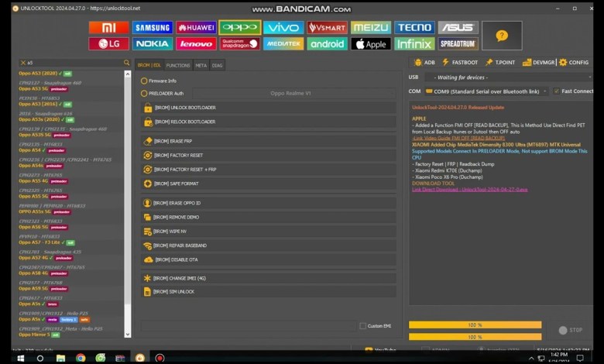Open the CONFIG settings
This screenshot has height=364, width=604.
point(574,62)
